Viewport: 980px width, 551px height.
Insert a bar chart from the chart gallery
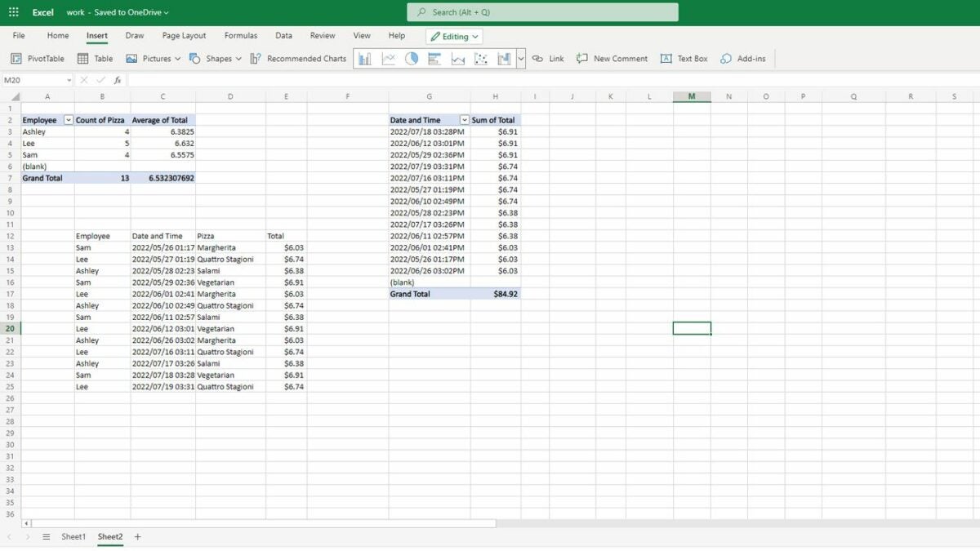[x=434, y=59]
